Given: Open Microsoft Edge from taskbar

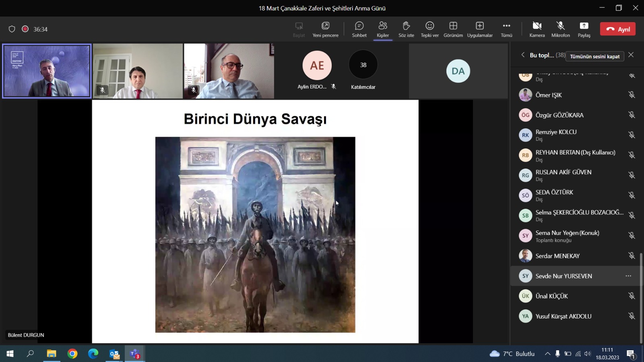Looking at the screenshot, I should click(x=93, y=354).
